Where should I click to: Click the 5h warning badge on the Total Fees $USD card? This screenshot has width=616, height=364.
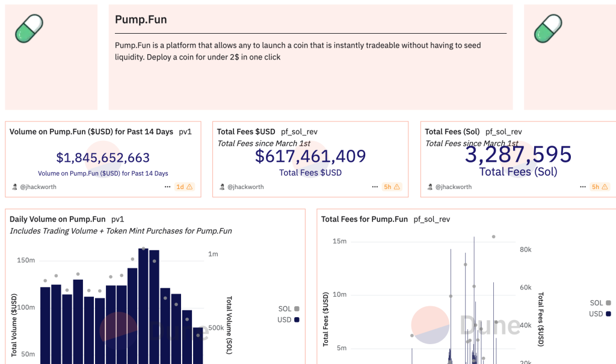tap(392, 187)
